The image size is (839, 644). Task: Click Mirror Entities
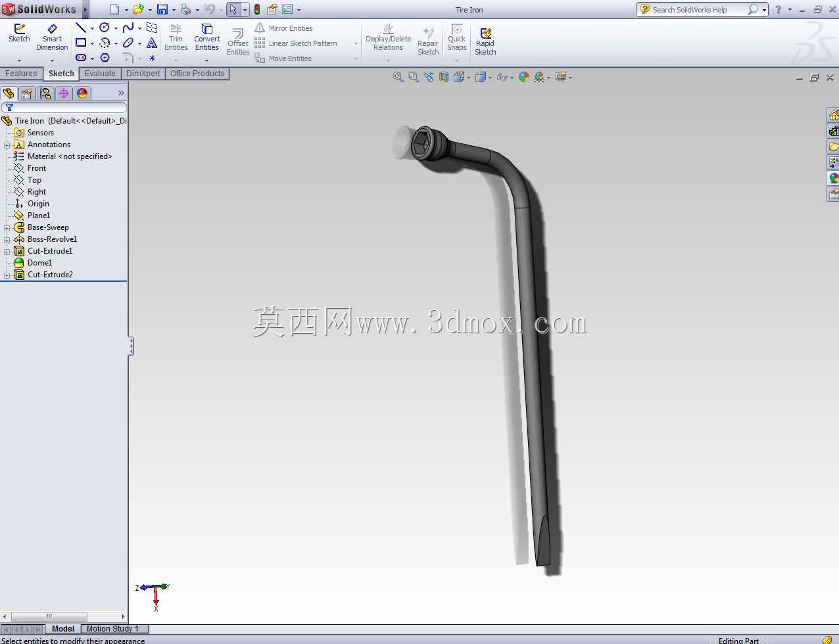point(283,28)
